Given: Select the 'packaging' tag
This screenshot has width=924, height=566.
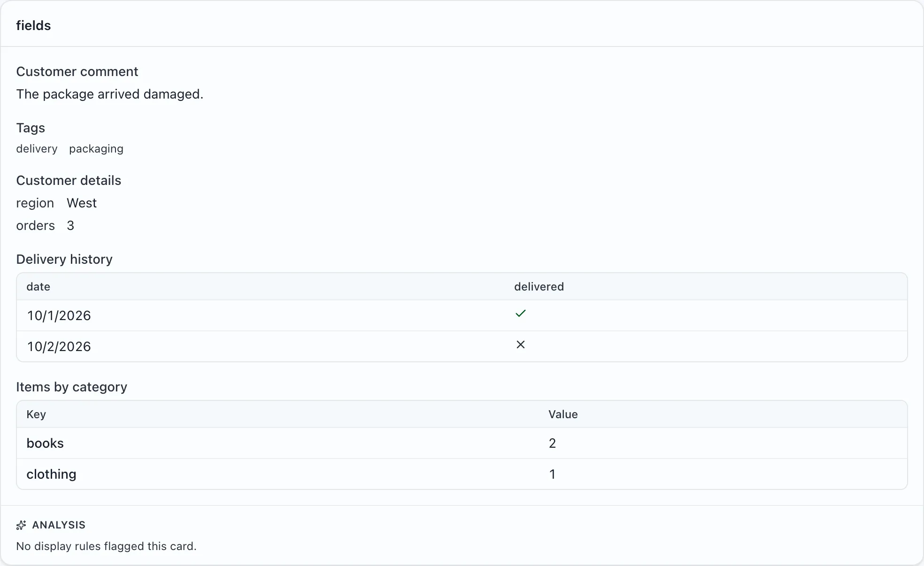Looking at the screenshot, I should (96, 149).
